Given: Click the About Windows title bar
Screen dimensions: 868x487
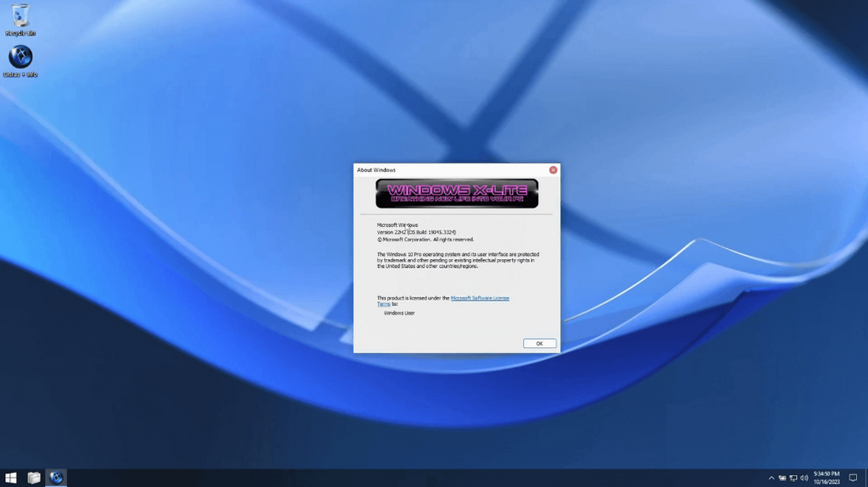Looking at the screenshot, I should [x=451, y=170].
